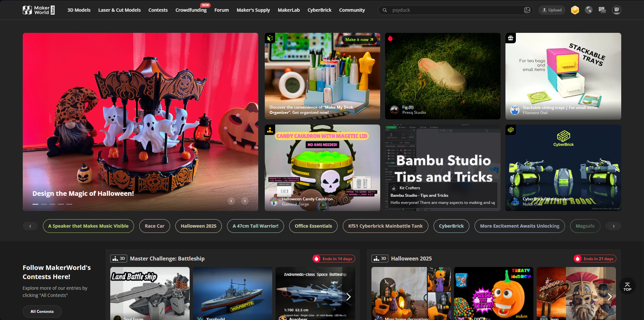The image size is (644, 320).
Task: Open the Crowdfunding page
Action: point(191,10)
